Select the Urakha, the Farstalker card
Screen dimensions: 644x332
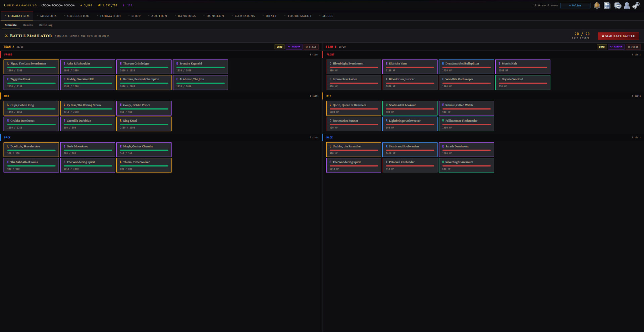[354, 149]
